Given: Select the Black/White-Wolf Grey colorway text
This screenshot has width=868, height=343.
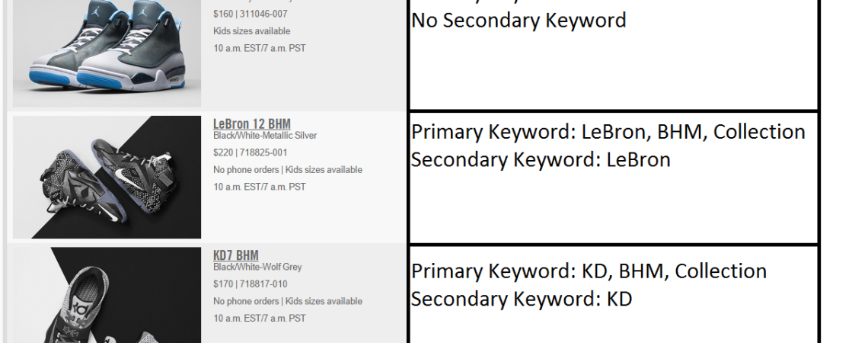Looking at the screenshot, I should pos(257,267).
